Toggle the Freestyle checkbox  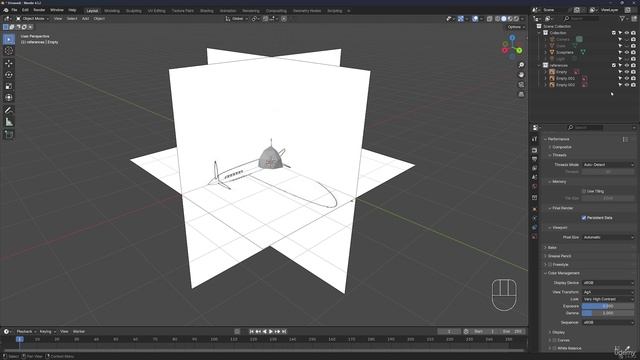[550, 265]
